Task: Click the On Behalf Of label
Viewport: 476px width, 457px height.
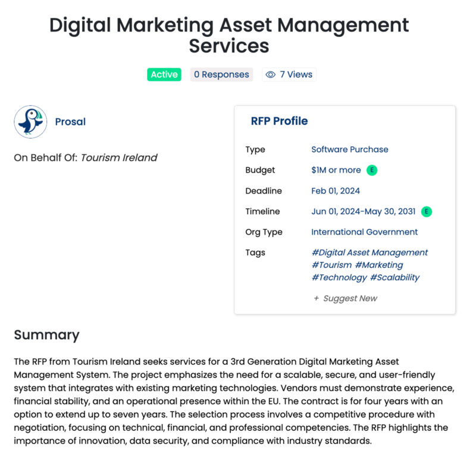Action: (46, 158)
